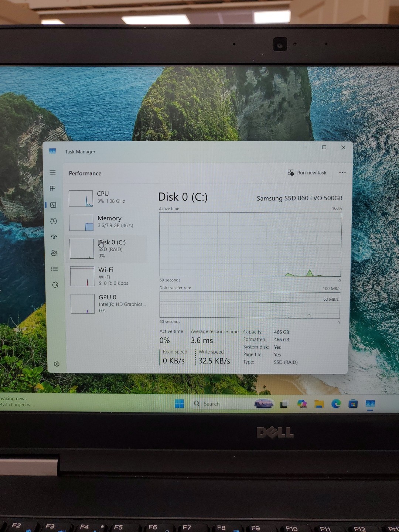Open Task Manager settings gear

[57, 364]
